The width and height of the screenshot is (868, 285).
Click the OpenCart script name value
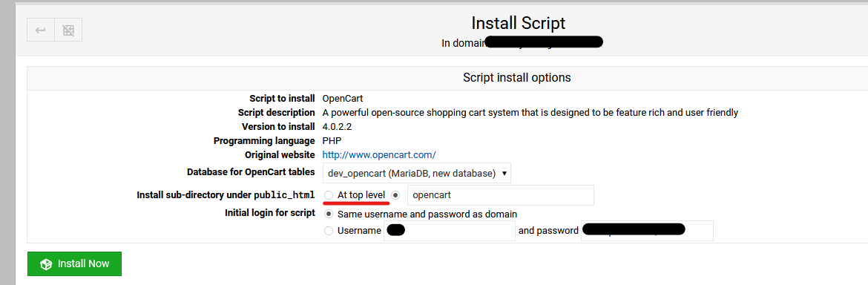(343, 99)
